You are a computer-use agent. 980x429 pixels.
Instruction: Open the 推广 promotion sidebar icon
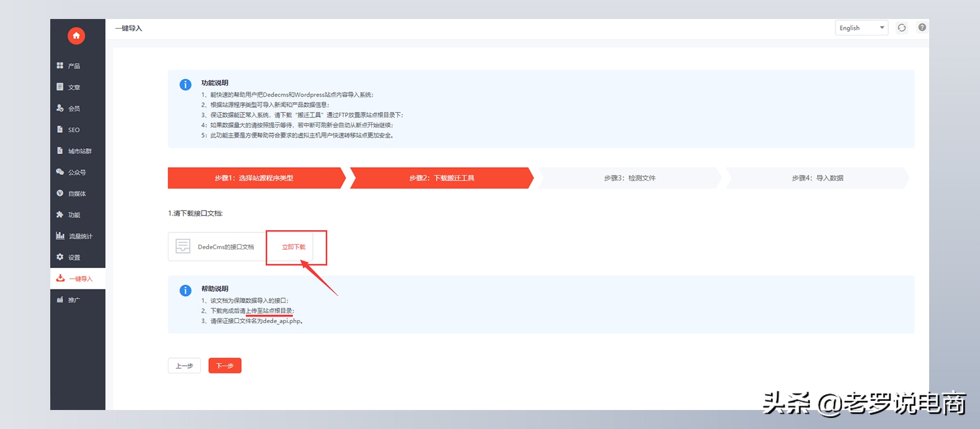tap(60, 300)
